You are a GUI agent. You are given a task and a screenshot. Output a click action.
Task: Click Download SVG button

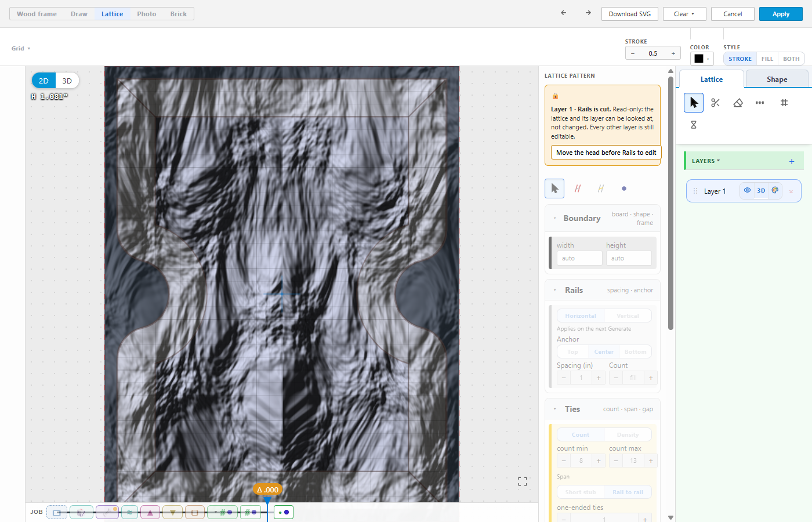(x=630, y=14)
